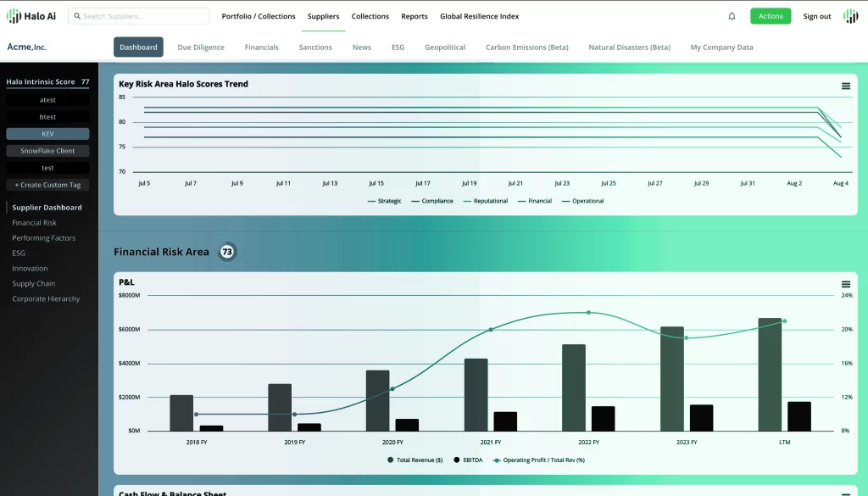Open the Actions dropdown button

click(770, 16)
